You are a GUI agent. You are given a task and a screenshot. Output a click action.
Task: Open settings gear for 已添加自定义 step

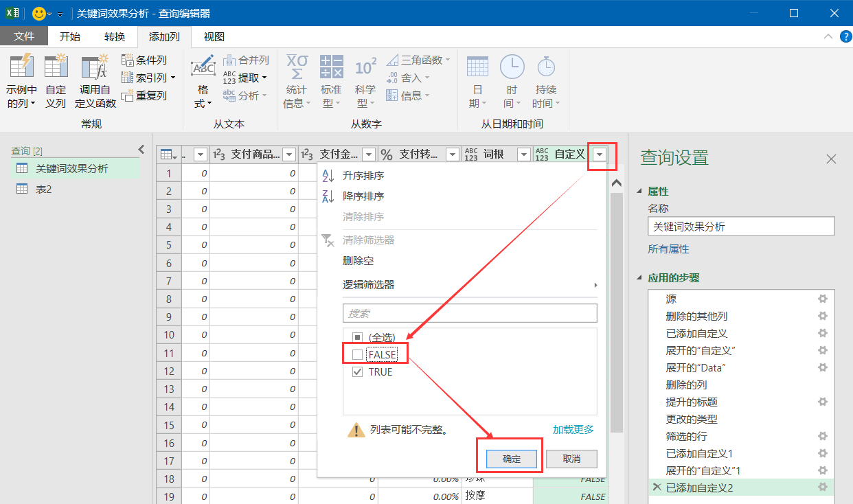(x=822, y=333)
